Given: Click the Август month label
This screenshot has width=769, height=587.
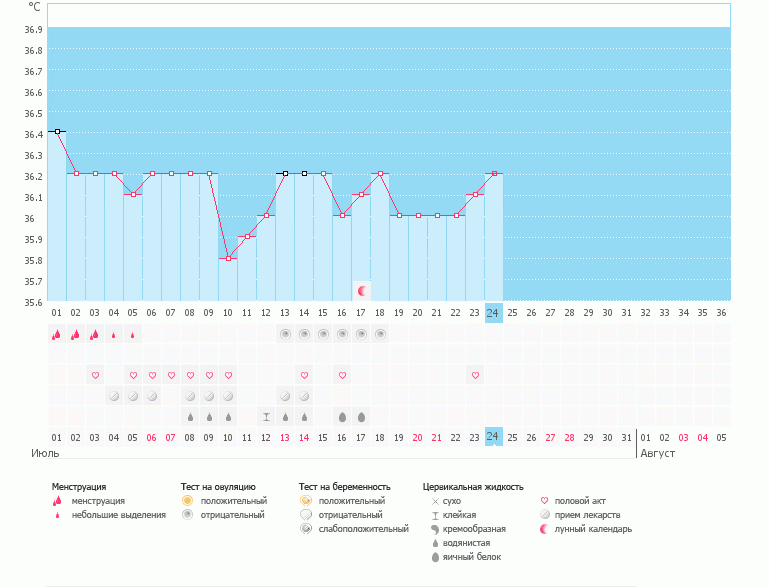Looking at the screenshot, I should coord(657,453).
